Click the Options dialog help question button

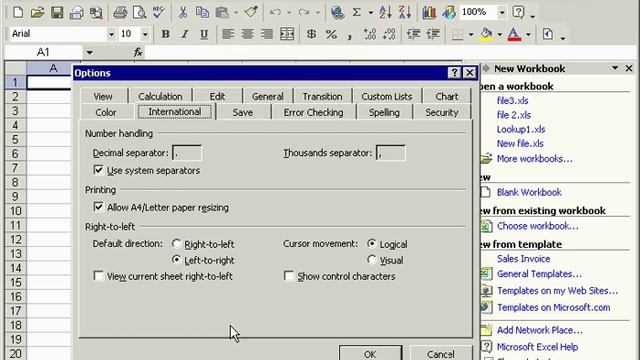[x=454, y=73]
